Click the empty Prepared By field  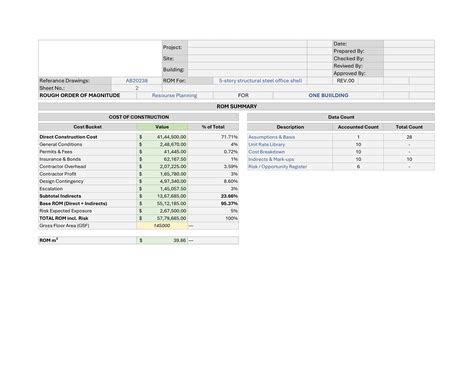409,51
